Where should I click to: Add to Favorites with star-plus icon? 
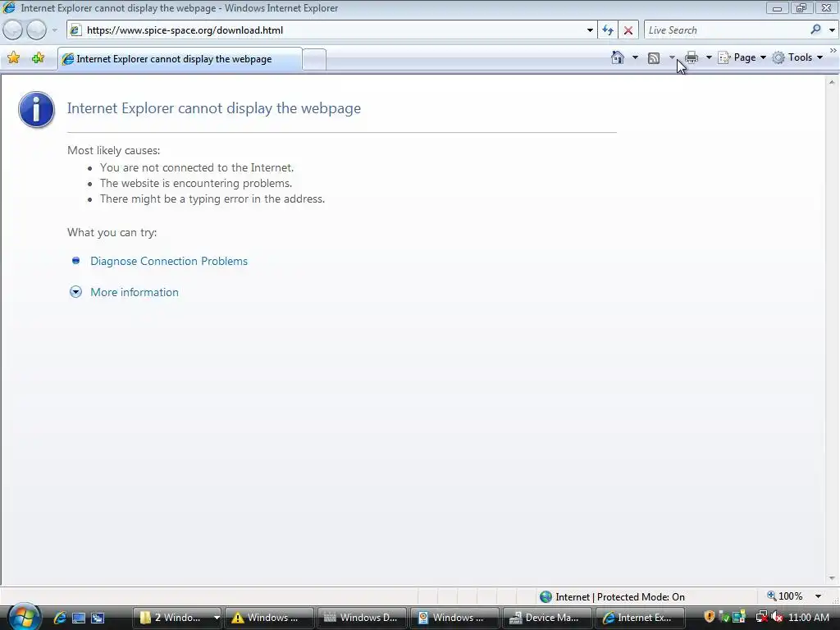38,58
